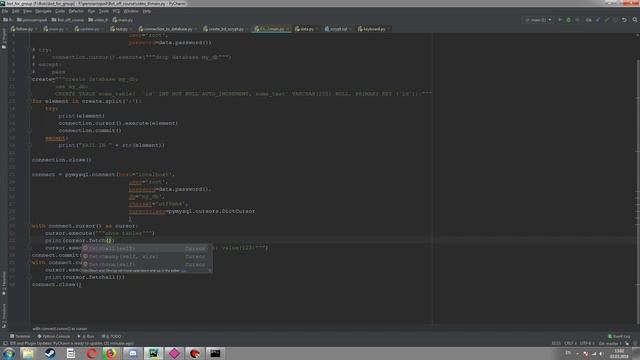Open main.py in the navigation bar breadcrumb

tap(123, 20)
